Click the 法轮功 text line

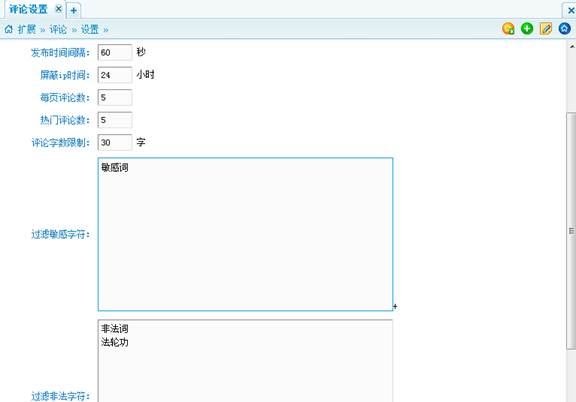pos(115,342)
